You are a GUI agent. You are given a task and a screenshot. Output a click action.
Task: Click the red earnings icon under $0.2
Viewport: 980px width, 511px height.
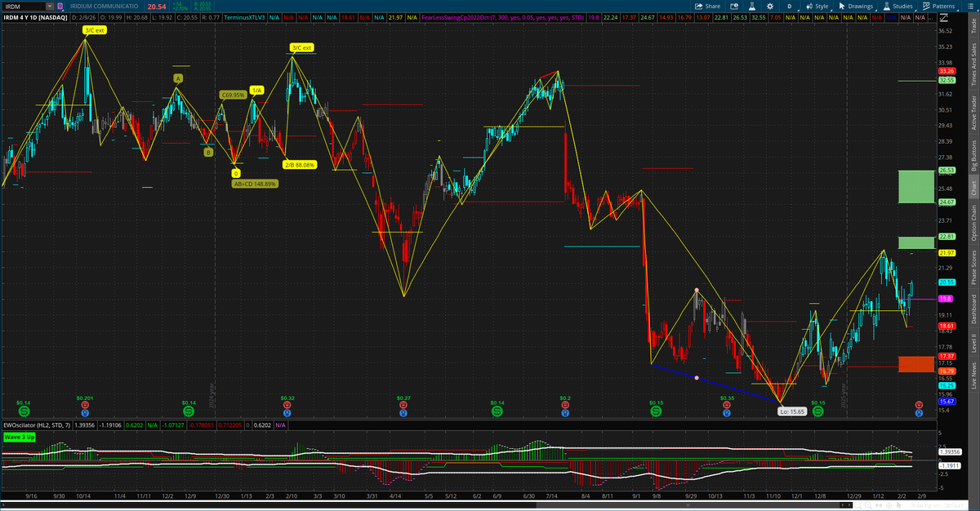564,405
